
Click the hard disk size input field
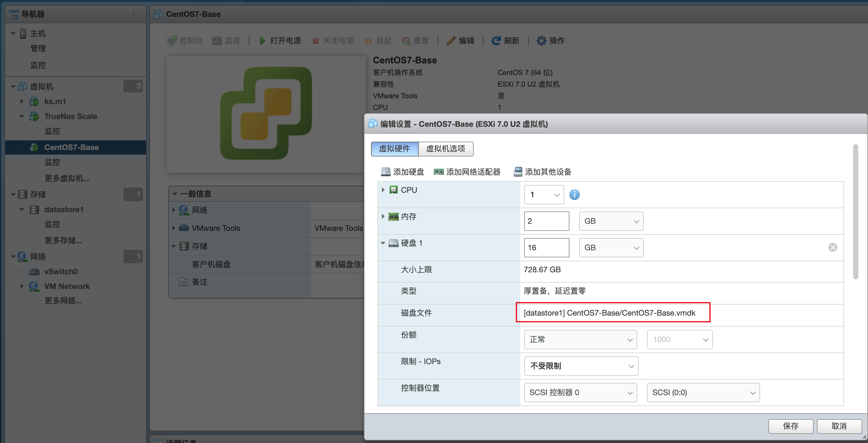coord(546,247)
